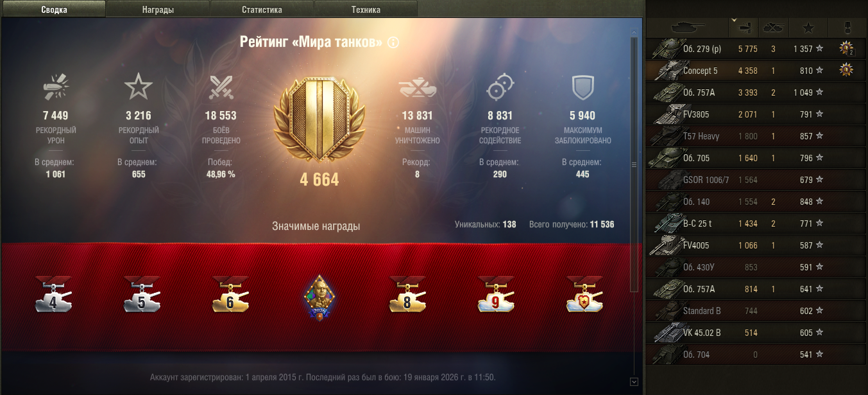Click the record damage (Рекордный урон) icon
This screenshot has height=395, width=868.
(56, 88)
